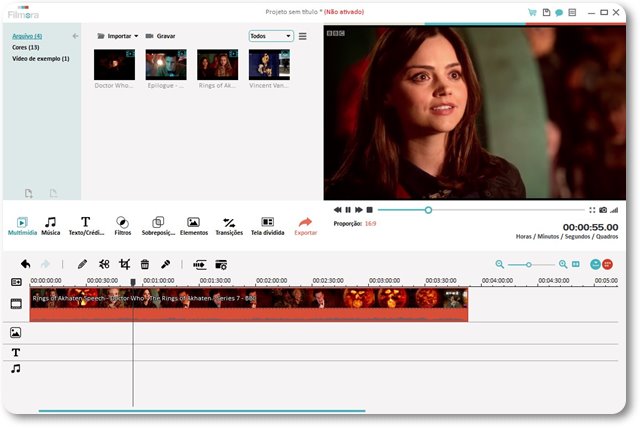
Task: Click the delete folder icon in sidebar
Action: point(53,193)
